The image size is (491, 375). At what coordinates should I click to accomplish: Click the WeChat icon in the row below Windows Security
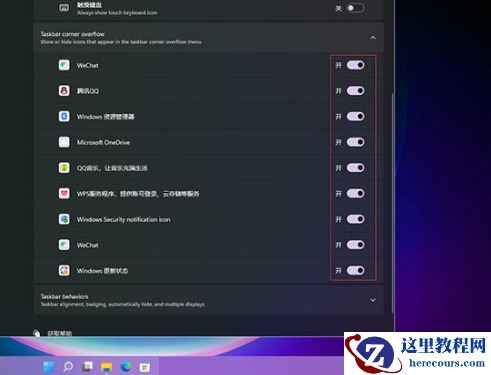[64, 245]
